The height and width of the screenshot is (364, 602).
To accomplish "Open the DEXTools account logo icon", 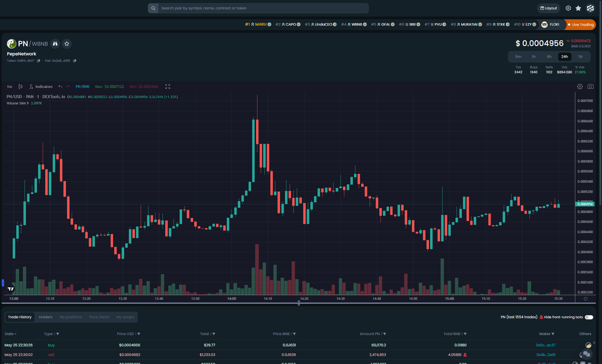I will click(590, 8).
